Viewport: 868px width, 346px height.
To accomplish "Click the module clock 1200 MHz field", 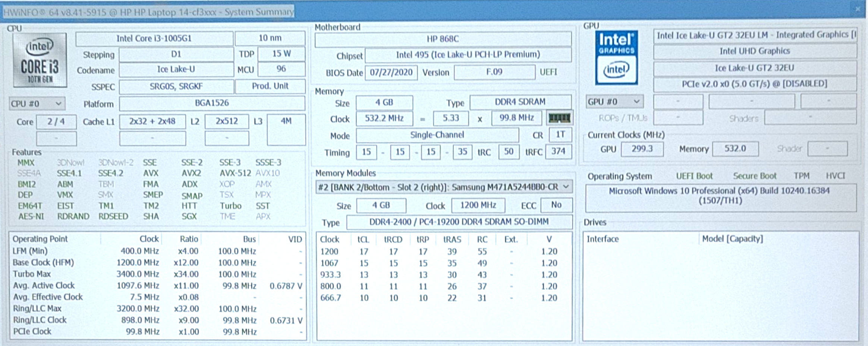I will coord(478,205).
